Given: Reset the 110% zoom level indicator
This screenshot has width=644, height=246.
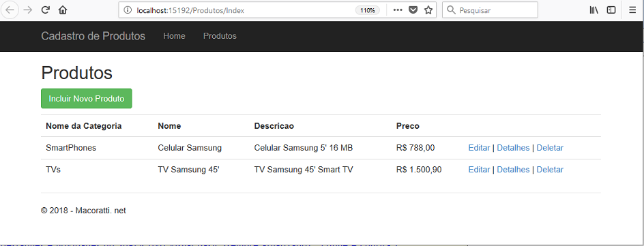Looking at the screenshot, I should (x=368, y=10).
